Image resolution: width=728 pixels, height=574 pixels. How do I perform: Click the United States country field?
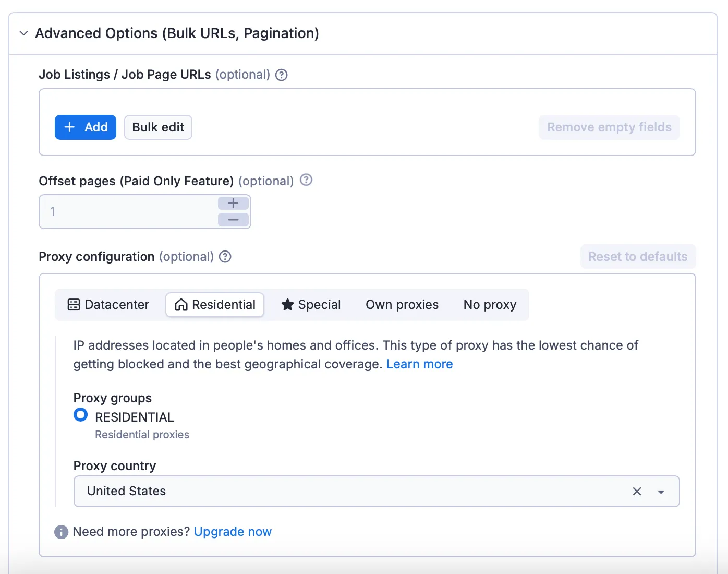click(x=377, y=492)
